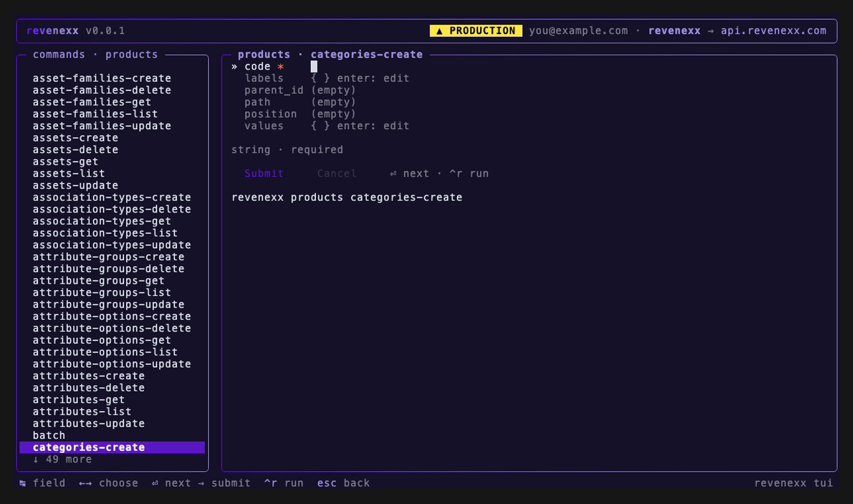Click the string · required type hint
The image size is (853, 504).
tap(288, 150)
